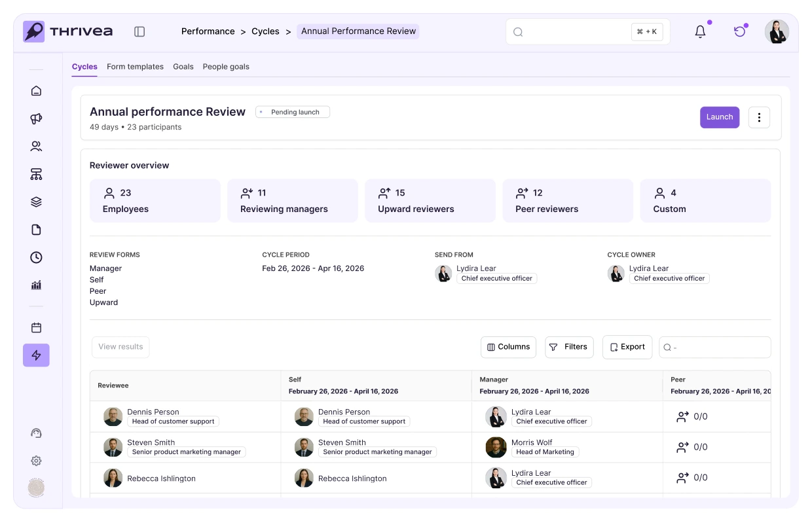Viewport: 812px width, 517px height.
Task: Switch to the People goals tab
Action: 226,67
